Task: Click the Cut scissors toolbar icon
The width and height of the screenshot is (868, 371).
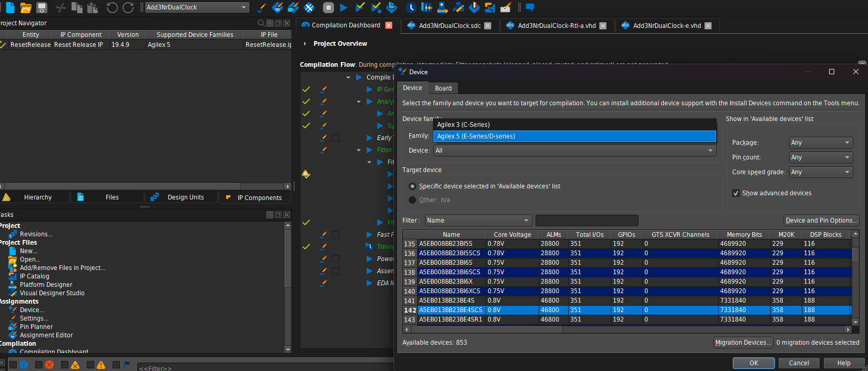Action: pyautogui.click(x=61, y=7)
